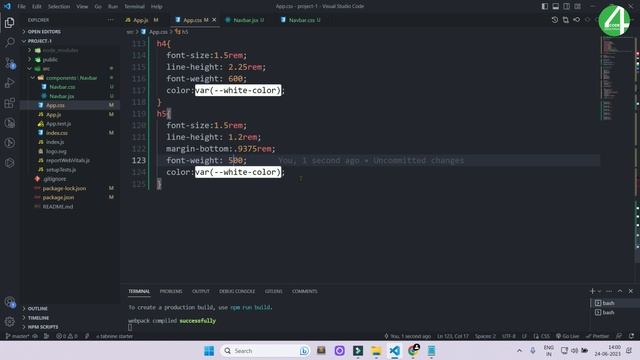The height and width of the screenshot is (360, 640).
Task: Open the Search view in the activity bar
Action: click(x=9, y=42)
